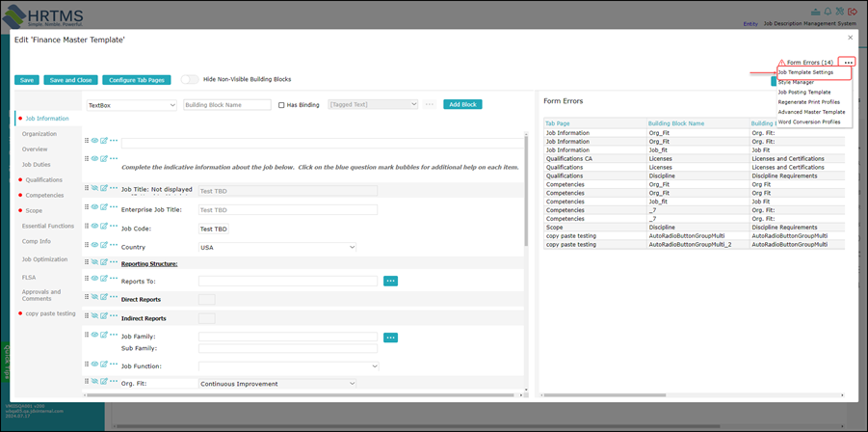868x432 pixels.
Task: Click the Save button
Action: click(27, 80)
